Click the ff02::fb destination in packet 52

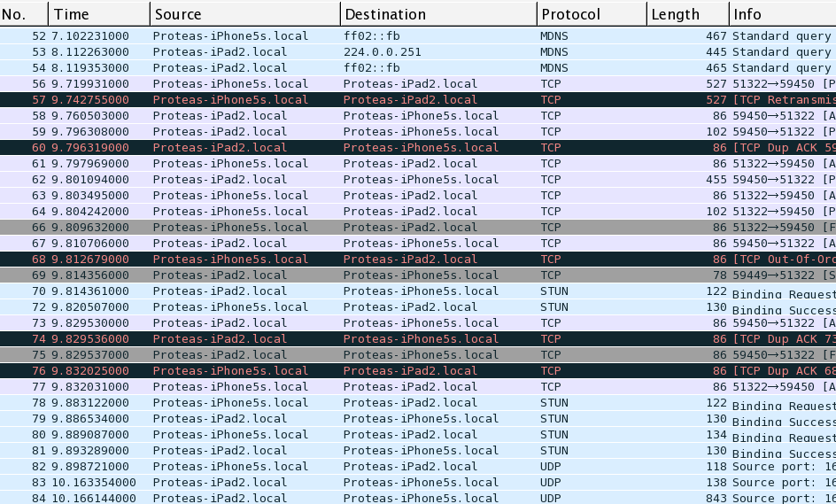click(x=372, y=35)
